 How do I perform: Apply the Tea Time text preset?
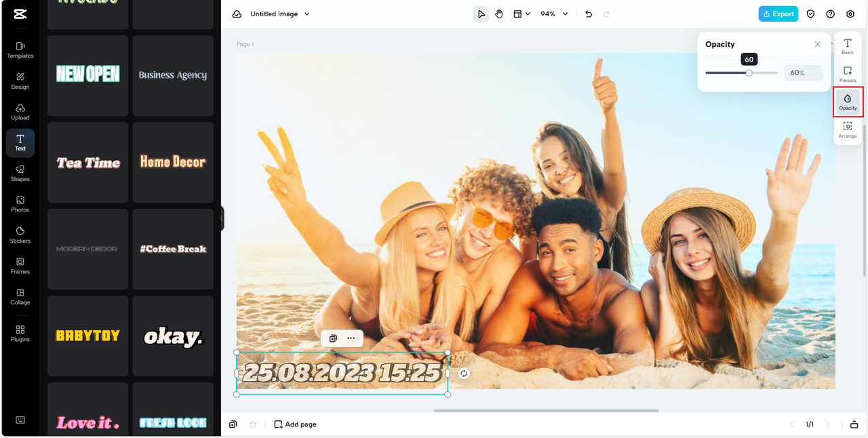88,162
